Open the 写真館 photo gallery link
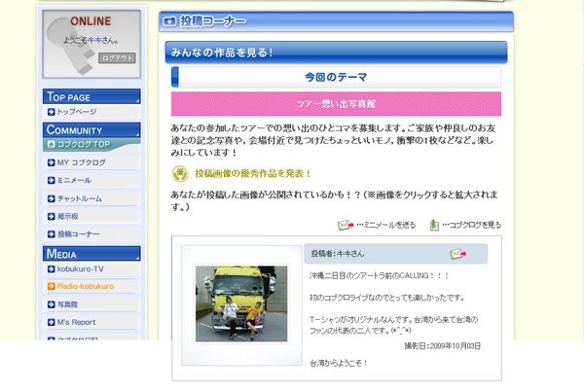This screenshot has height=392, width=584. [67, 304]
